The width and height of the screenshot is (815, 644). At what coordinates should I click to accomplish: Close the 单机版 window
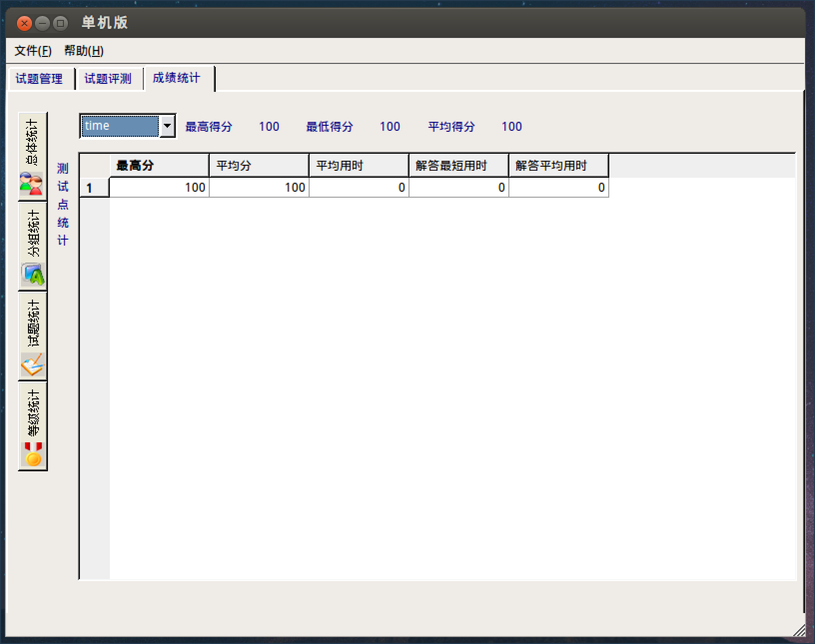point(24,23)
